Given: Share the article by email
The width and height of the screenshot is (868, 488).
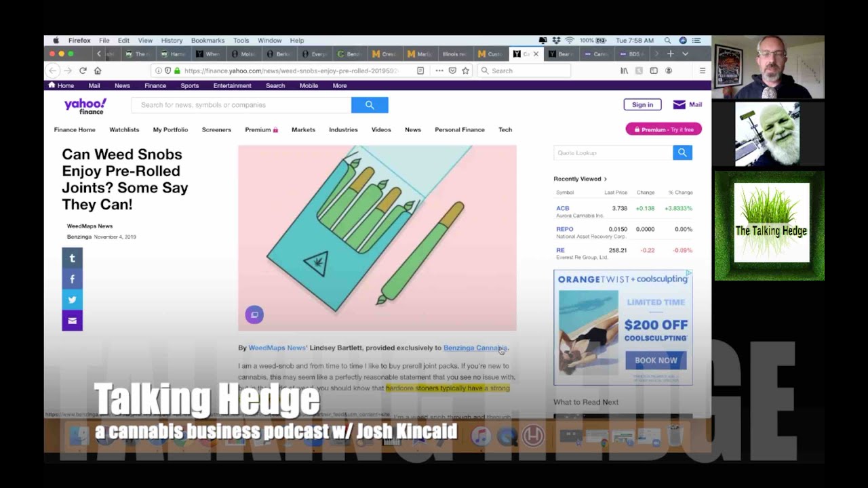Looking at the screenshot, I should pyautogui.click(x=73, y=321).
